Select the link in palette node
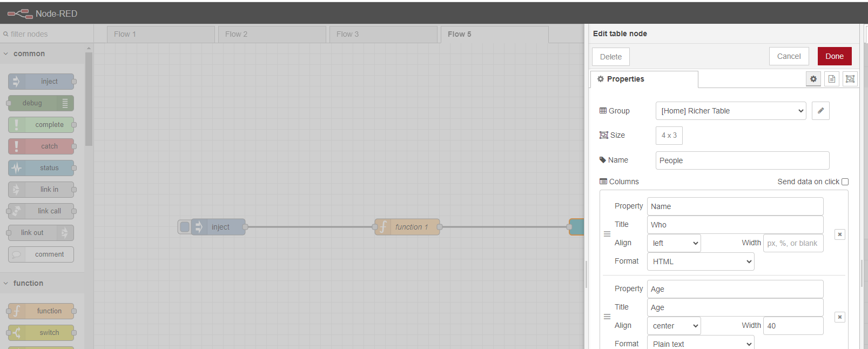The height and width of the screenshot is (349, 868). click(x=41, y=190)
